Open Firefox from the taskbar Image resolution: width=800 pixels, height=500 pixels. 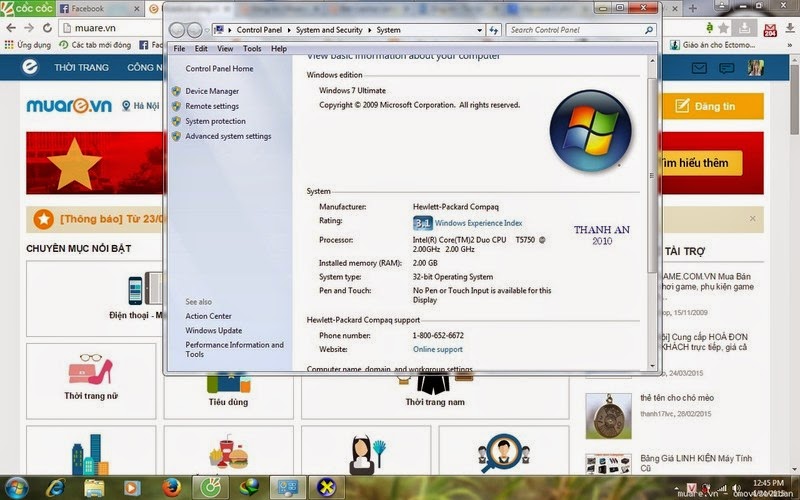tap(171, 488)
